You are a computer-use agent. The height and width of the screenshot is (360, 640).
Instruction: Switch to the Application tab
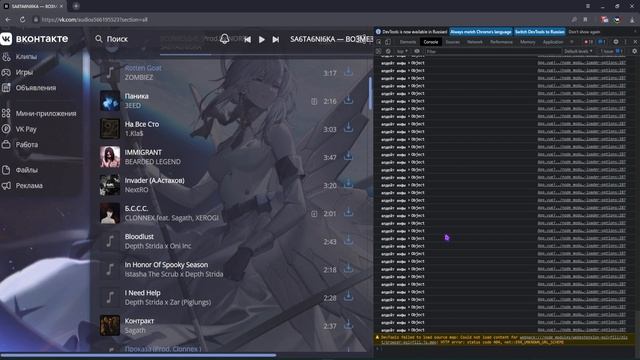(x=553, y=42)
